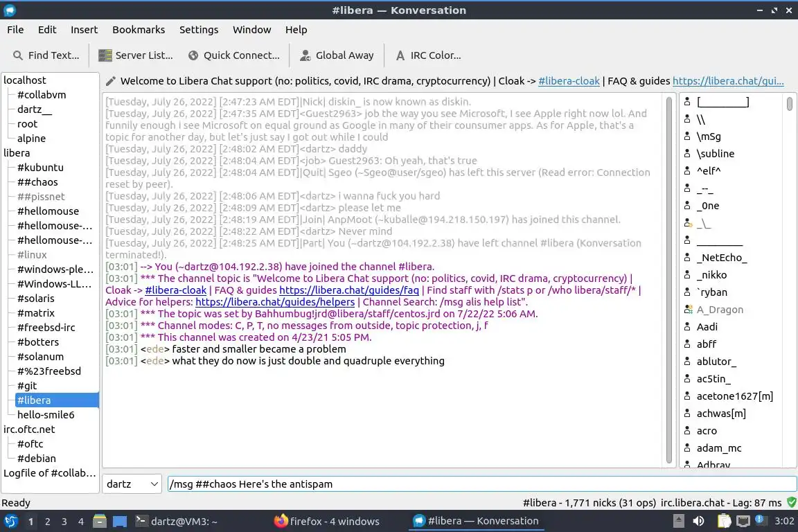The image size is (798, 532).
Task: Select the #collabvm channel
Action: pos(42,95)
